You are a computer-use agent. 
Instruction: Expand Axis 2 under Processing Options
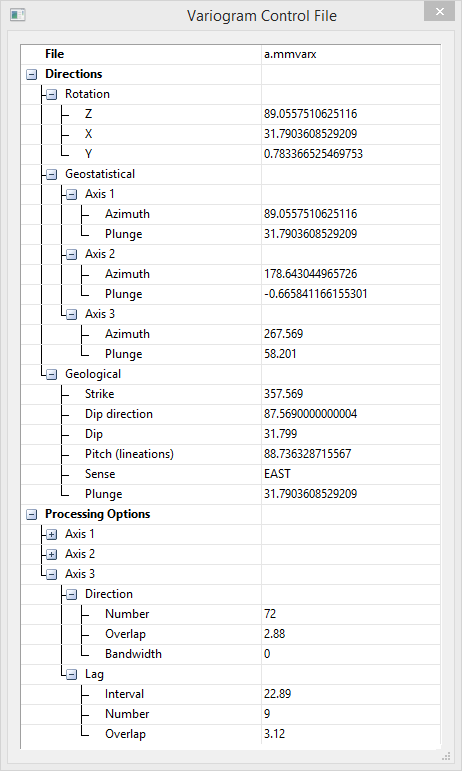52,555
